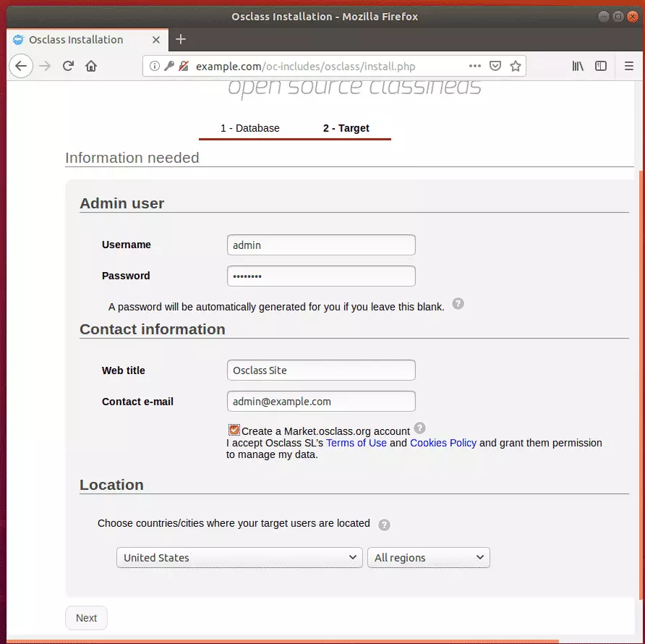Reload the current page
The height and width of the screenshot is (644, 645).
[x=68, y=66]
